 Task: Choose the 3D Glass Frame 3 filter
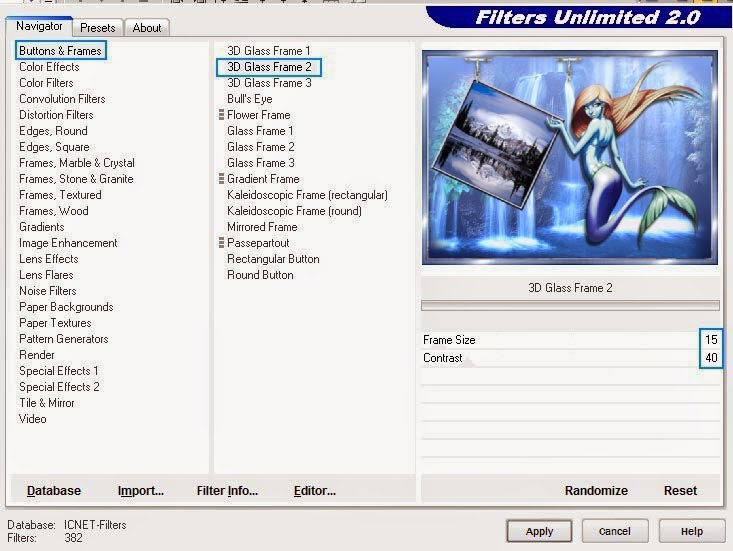pos(269,83)
